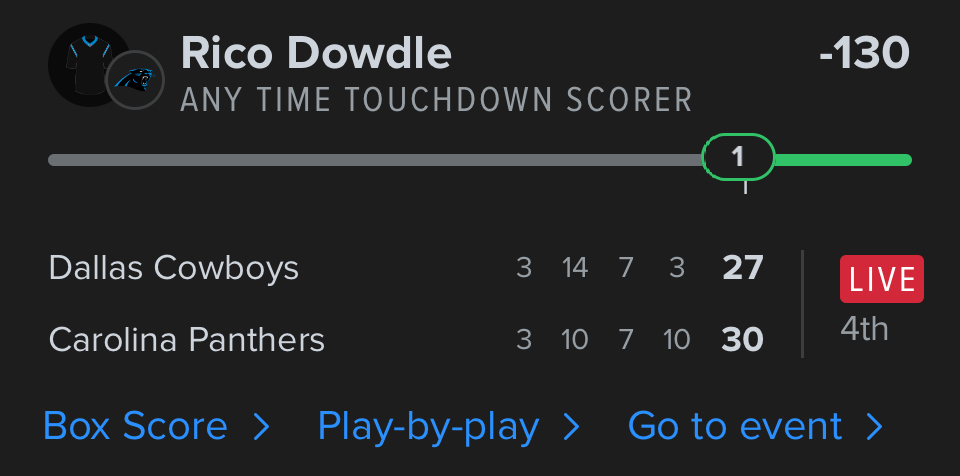
Task: Click the green section of the progress bar
Action: 842,159
